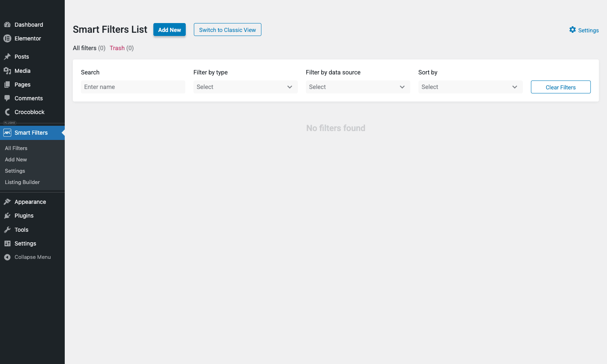Open Elementor in the sidebar menu
The width and height of the screenshot is (607, 364).
[32, 38]
